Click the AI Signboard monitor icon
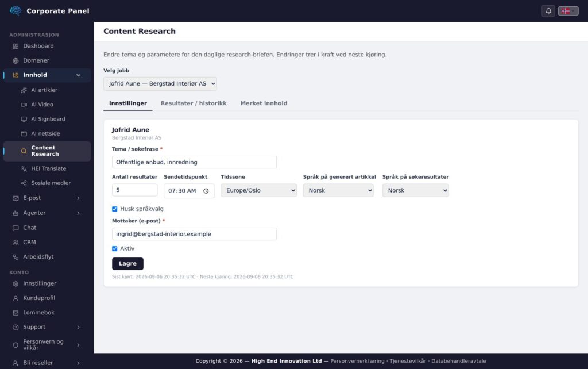588x369 pixels. click(x=24, y=120)
